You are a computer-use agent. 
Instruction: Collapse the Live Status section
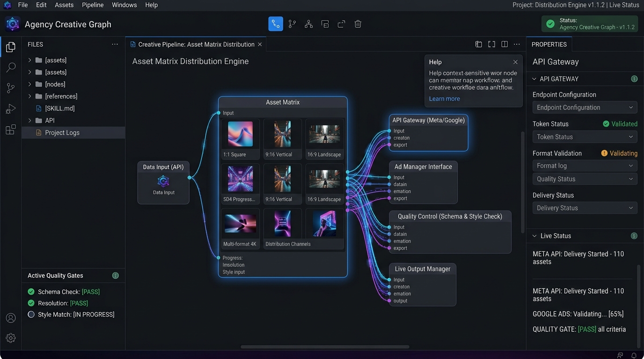[534, 236]
